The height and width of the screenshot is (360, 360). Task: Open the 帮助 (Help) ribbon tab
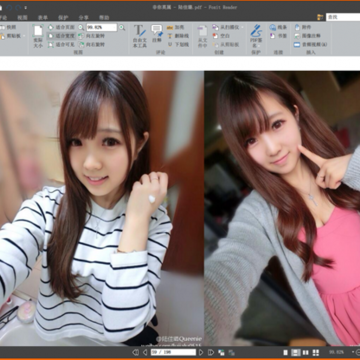[104, 18]
